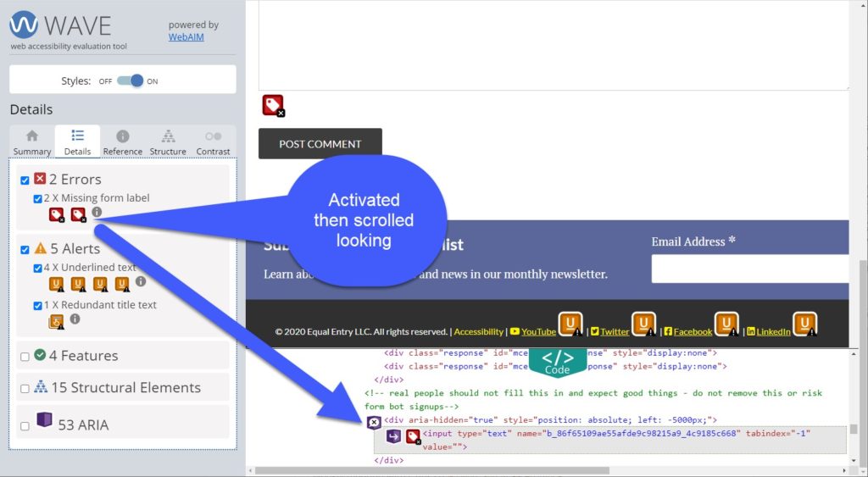Follow the WebAIM link
This screenshot has height=477, width=868.
point(184,36)
